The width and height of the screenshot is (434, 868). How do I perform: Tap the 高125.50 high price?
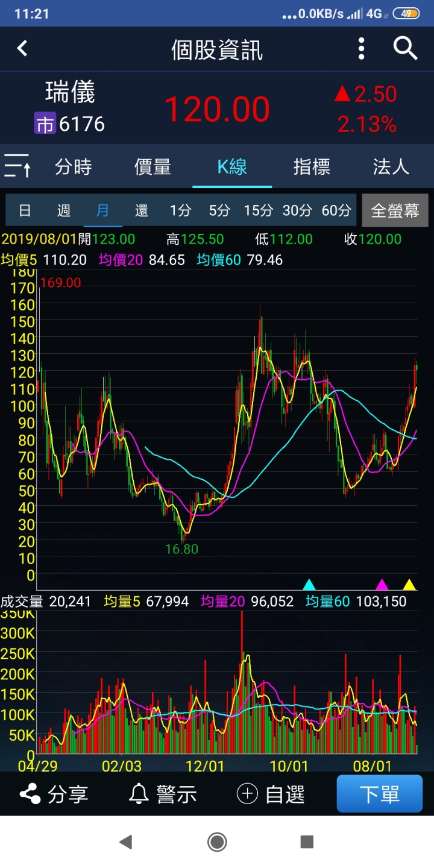(x=195, y=239)
